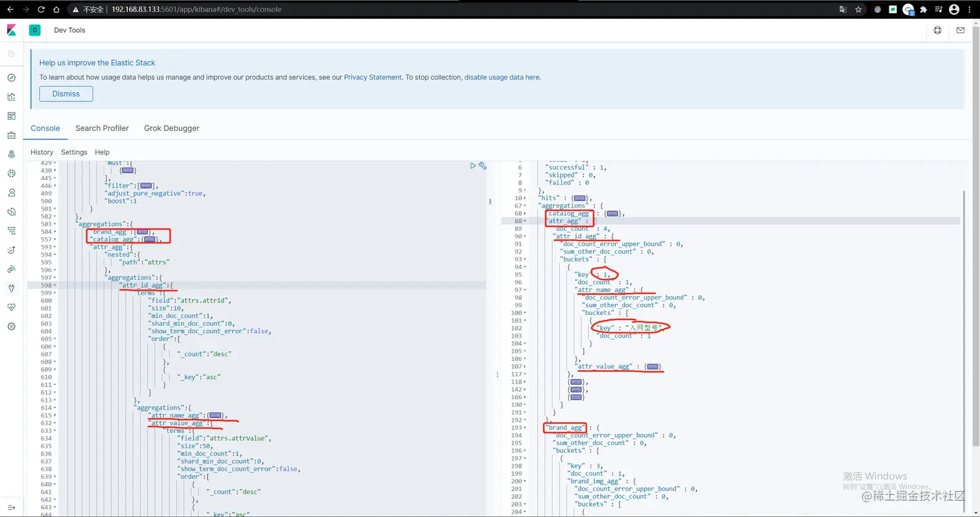Click the browser address bar
Screen dimensions: 980x517
pyautogui.click(x=454, y=10)
